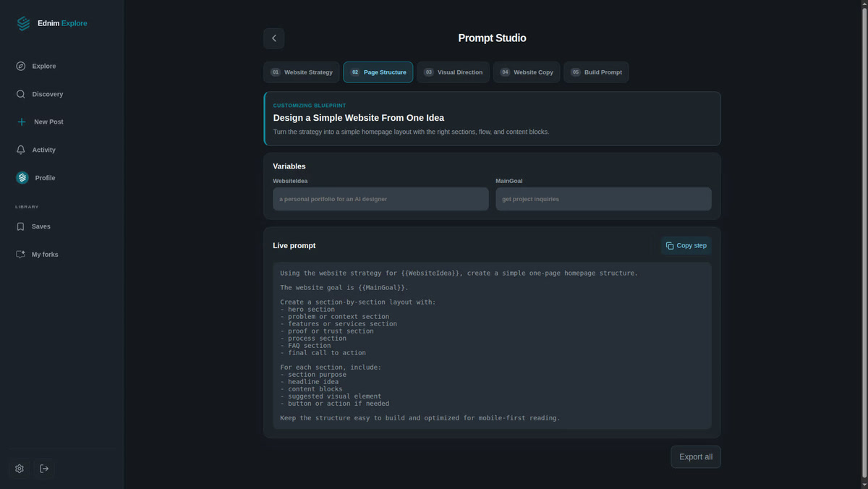Go back with the chevron button

pyautogui.click(x=274, y=38)
